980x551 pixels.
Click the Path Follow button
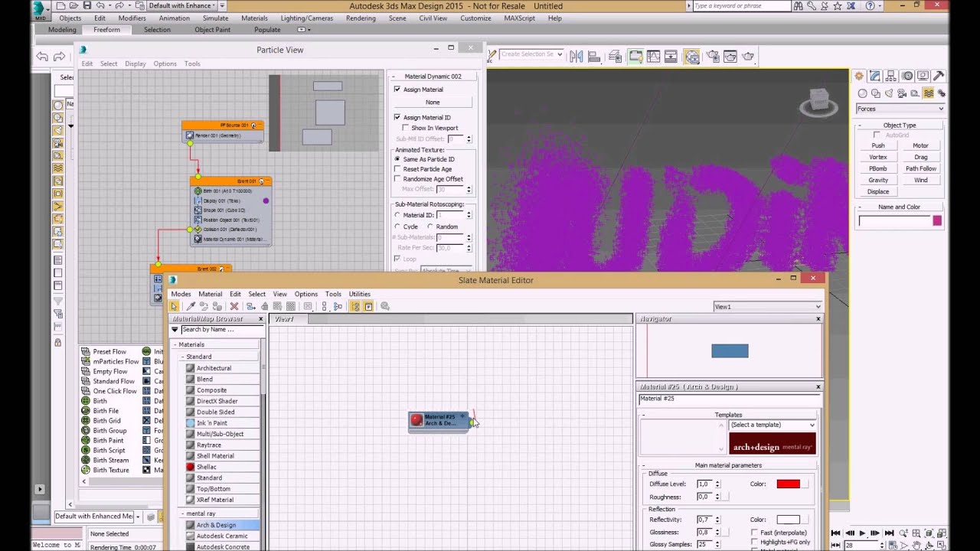click(x=920, y=169)
